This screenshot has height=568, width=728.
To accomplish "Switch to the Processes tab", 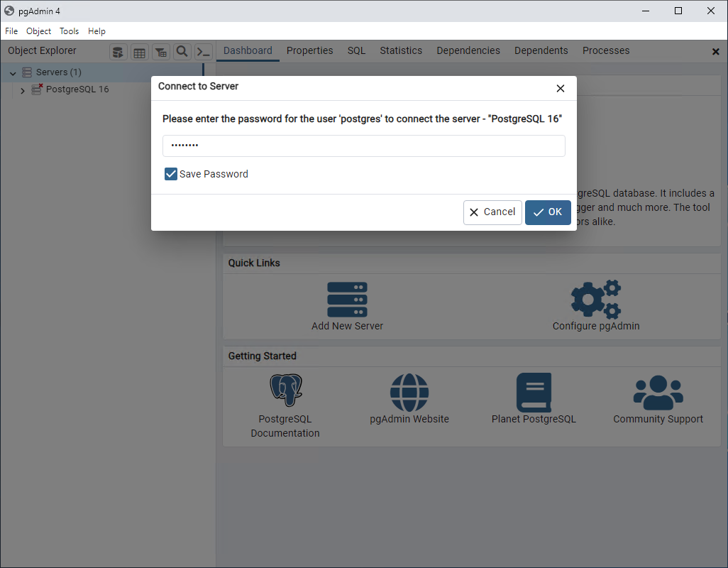I will pos(606,50).
